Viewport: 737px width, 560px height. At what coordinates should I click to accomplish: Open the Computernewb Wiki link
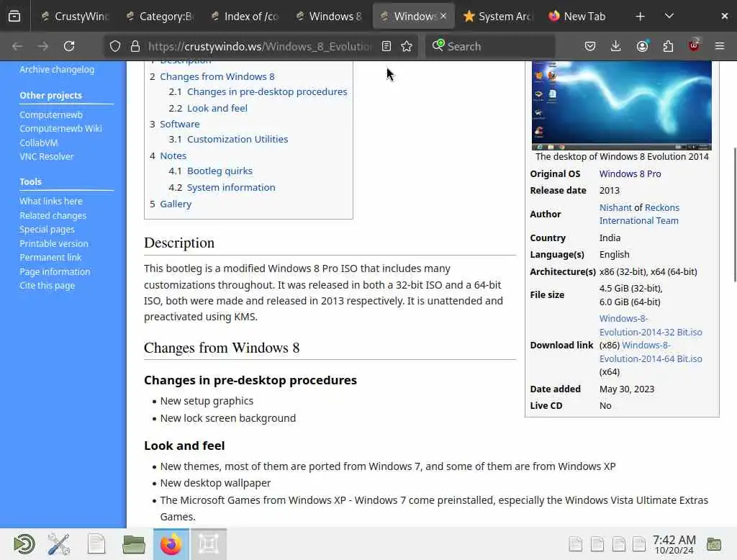60,128
